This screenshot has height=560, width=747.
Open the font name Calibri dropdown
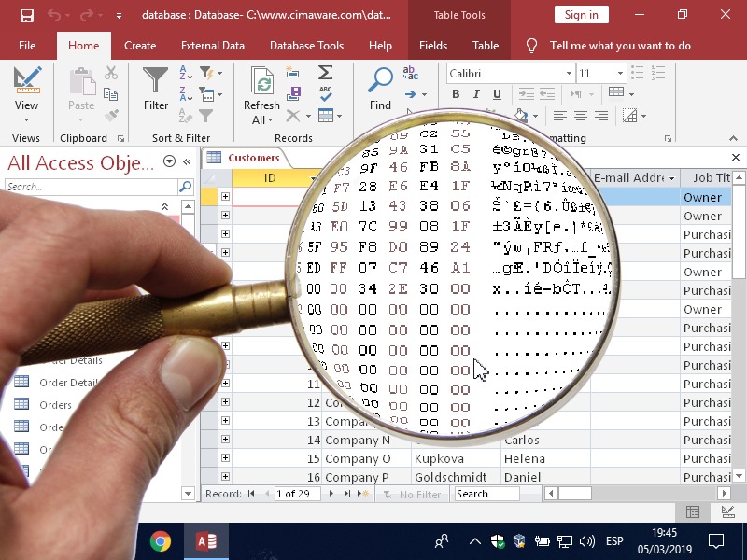pyautogui.click(x=569, y=74)
